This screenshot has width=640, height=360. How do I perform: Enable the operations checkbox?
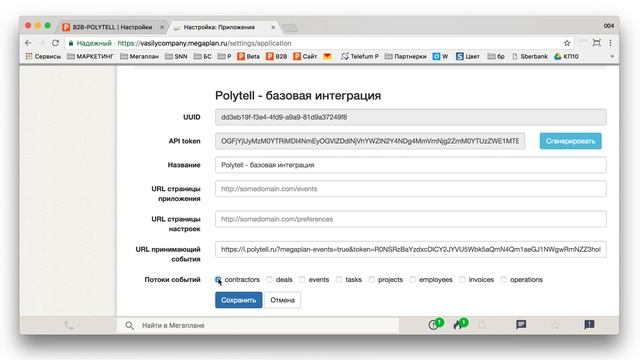click(504, 280)
